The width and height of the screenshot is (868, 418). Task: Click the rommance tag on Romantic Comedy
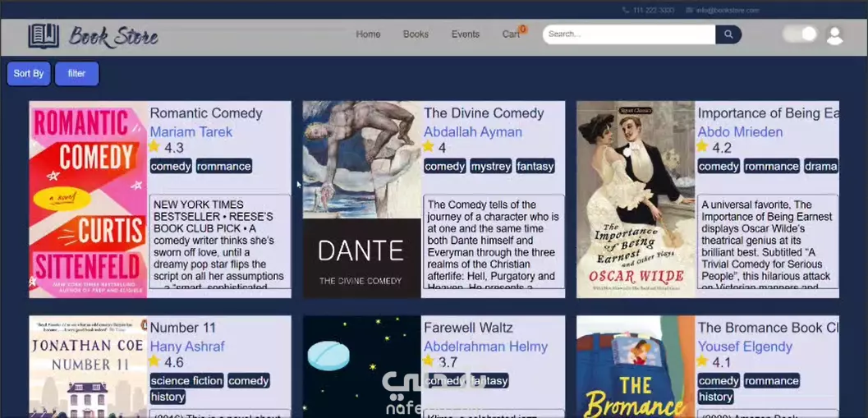224,166
